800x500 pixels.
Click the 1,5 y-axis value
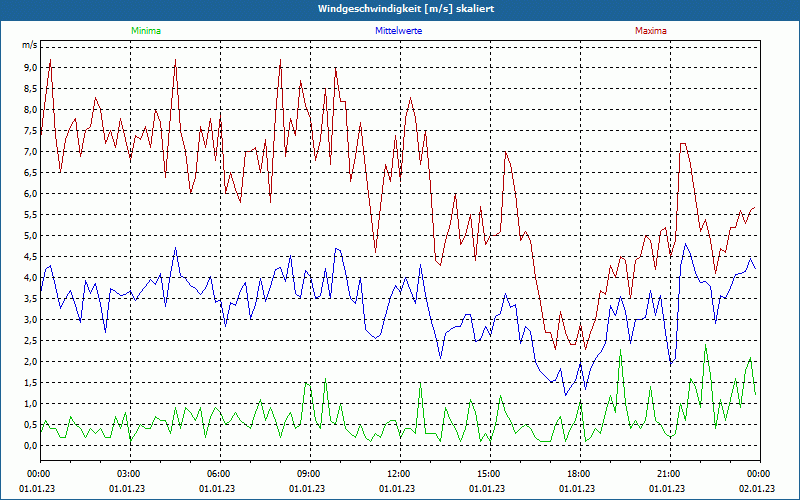click(29, 383)
